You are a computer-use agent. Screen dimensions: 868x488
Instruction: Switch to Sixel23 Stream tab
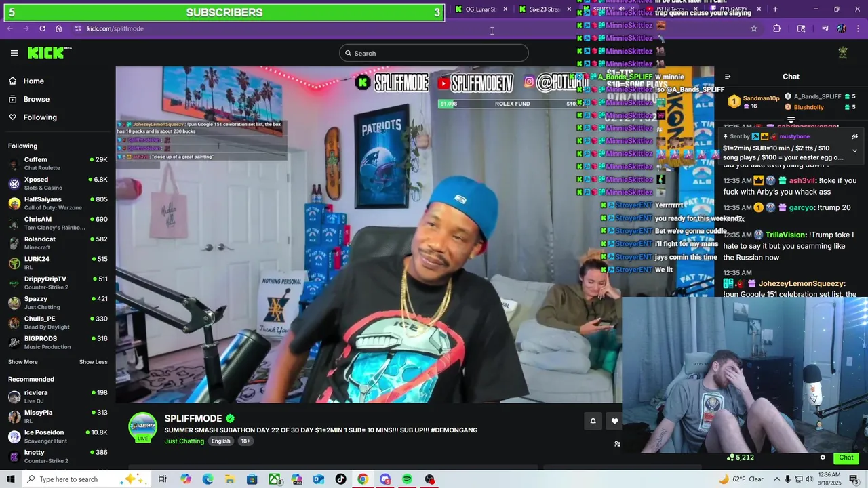(x=545, y=9)
